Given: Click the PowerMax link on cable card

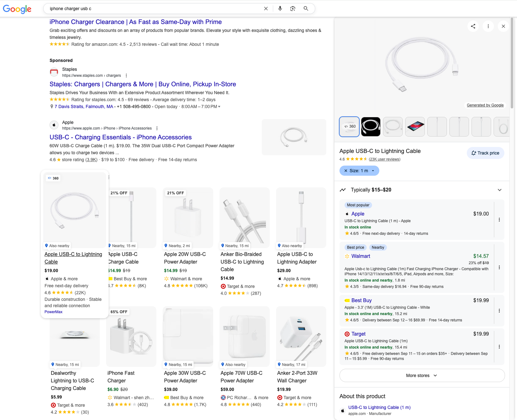Looking at the screenshot, I should [x=53, y=312].
